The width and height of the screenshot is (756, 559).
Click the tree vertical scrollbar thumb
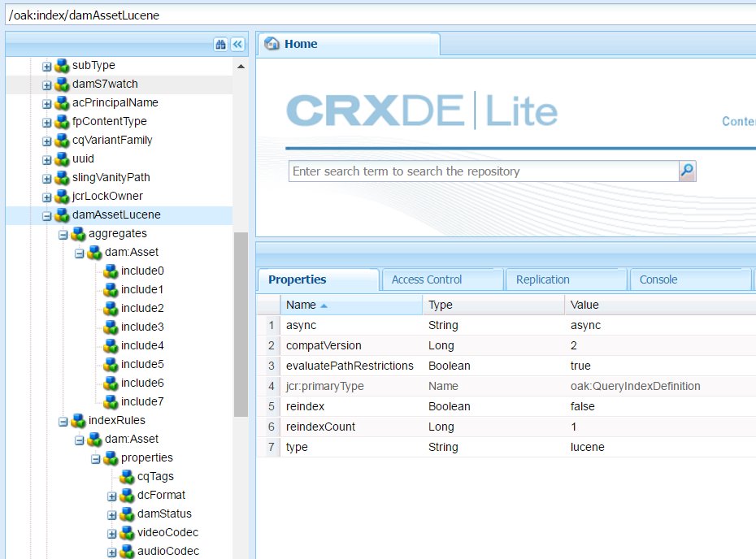(x=241, y=324)
